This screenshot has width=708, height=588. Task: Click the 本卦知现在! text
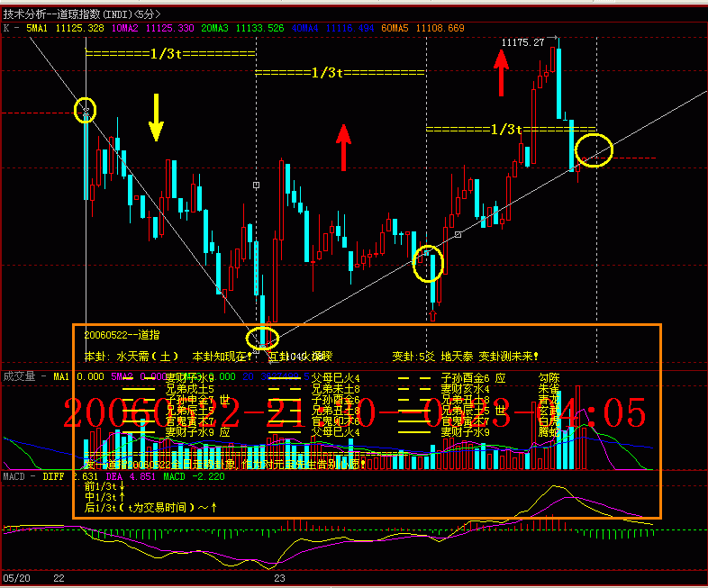pos(222,357)
